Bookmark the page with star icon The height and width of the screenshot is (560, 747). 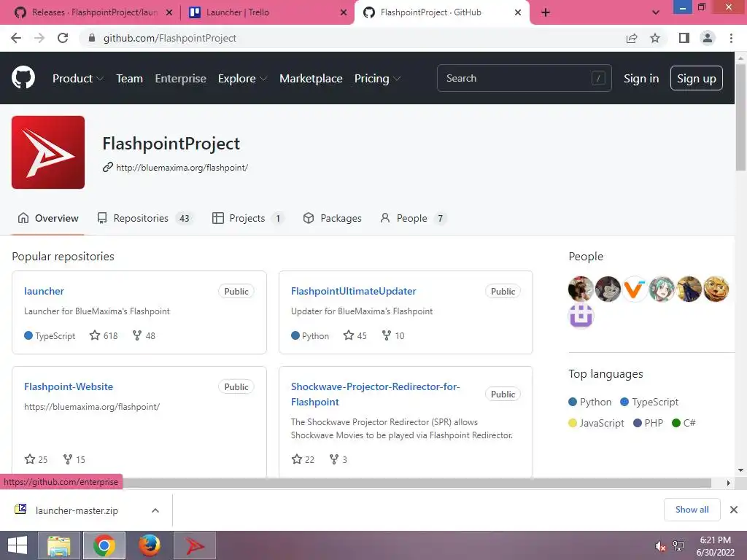point(655,38)
